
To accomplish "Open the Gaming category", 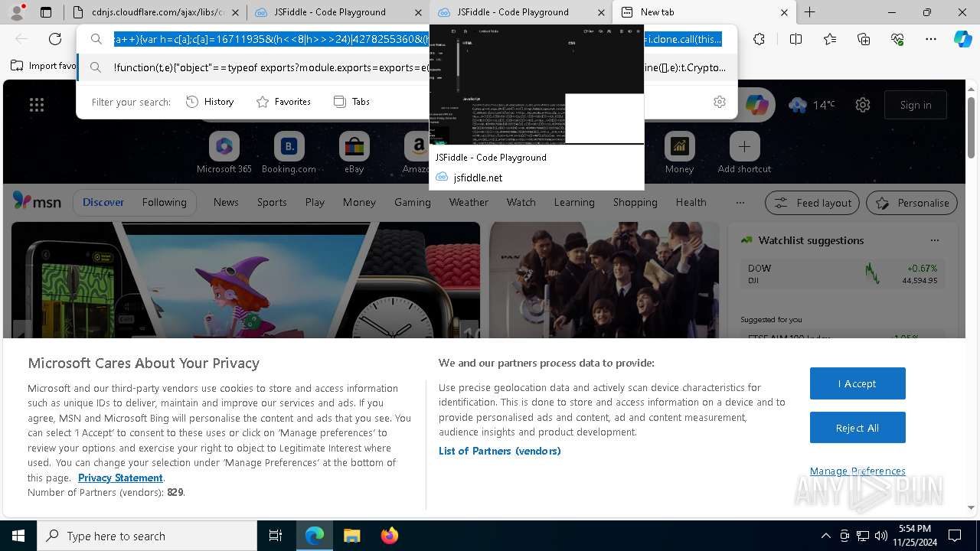I will tap(413, 202).
